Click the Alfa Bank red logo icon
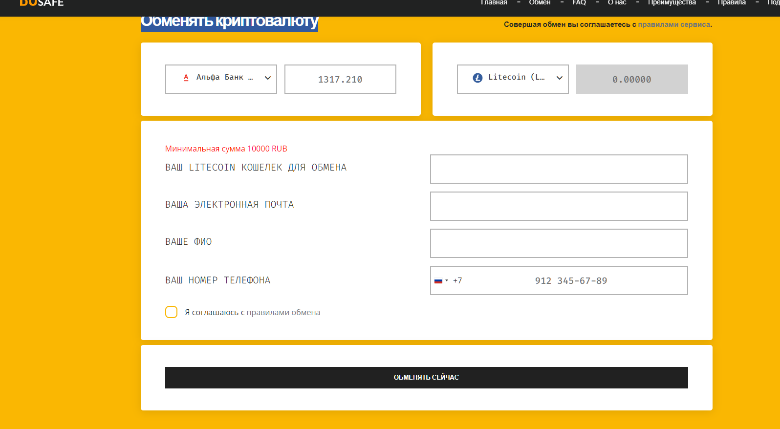 point(186,78)
